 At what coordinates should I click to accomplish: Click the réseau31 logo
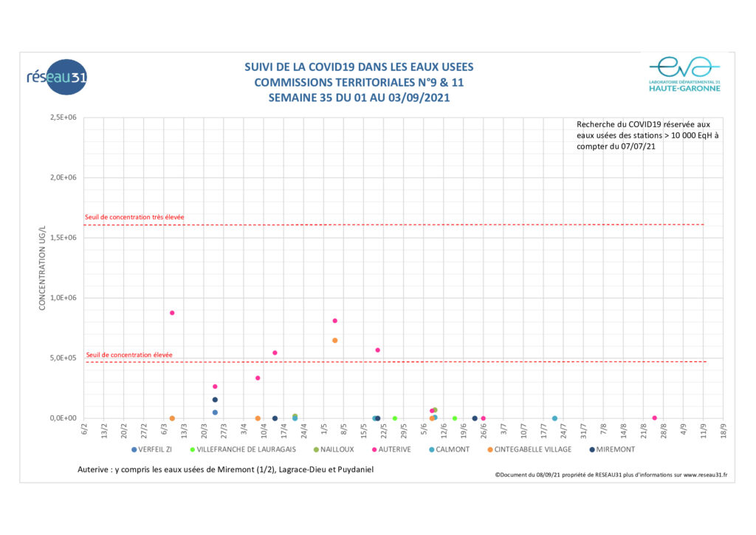click(57, 77)
